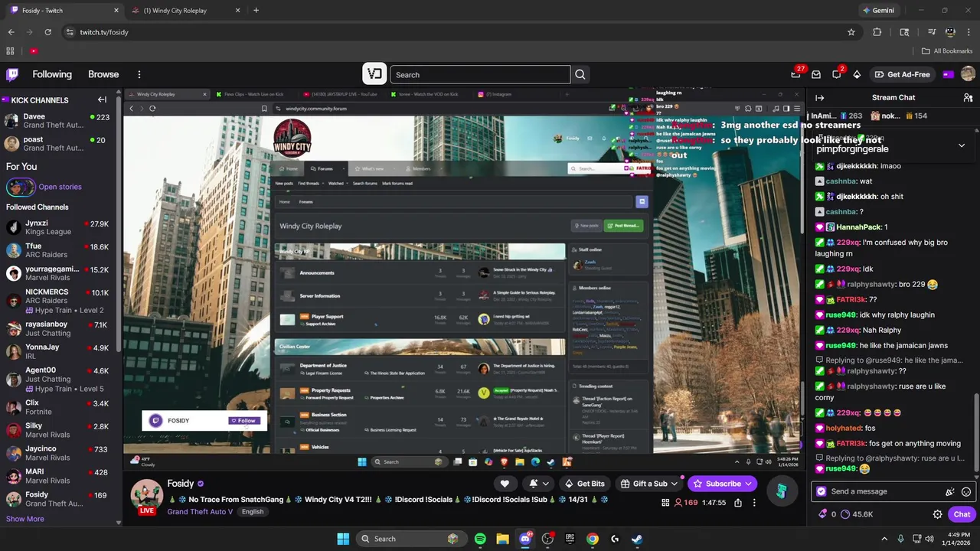Image resolution: width=980 pixels, height=551 pixels.
Task: Click the heart follow icon for Fosidy
Action: click(x=505, y=484)
